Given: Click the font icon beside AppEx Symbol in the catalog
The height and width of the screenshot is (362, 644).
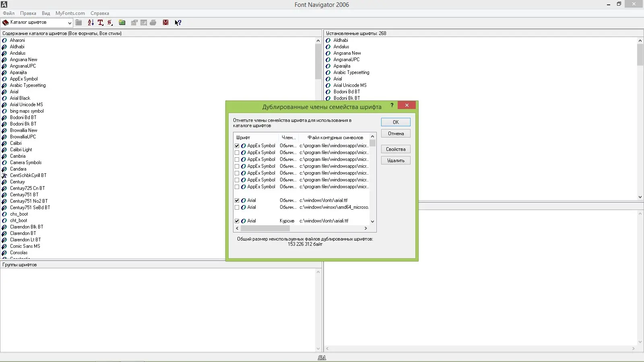Looking at the screenshot, I should coord(4,79).
